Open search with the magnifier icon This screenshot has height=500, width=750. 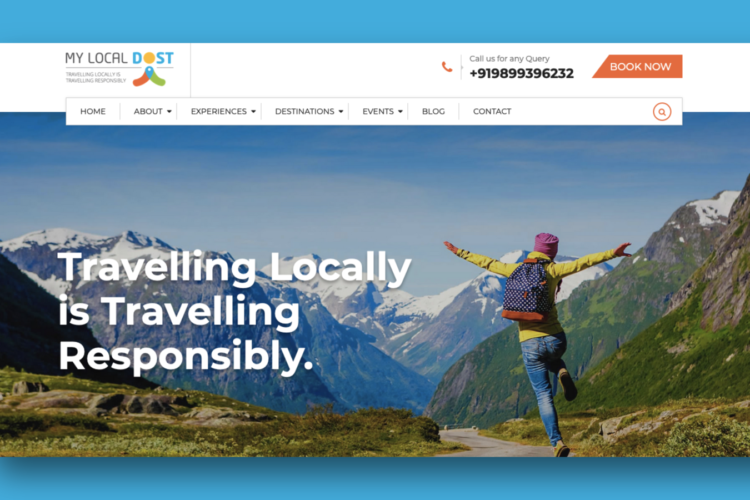pos(662,111)
